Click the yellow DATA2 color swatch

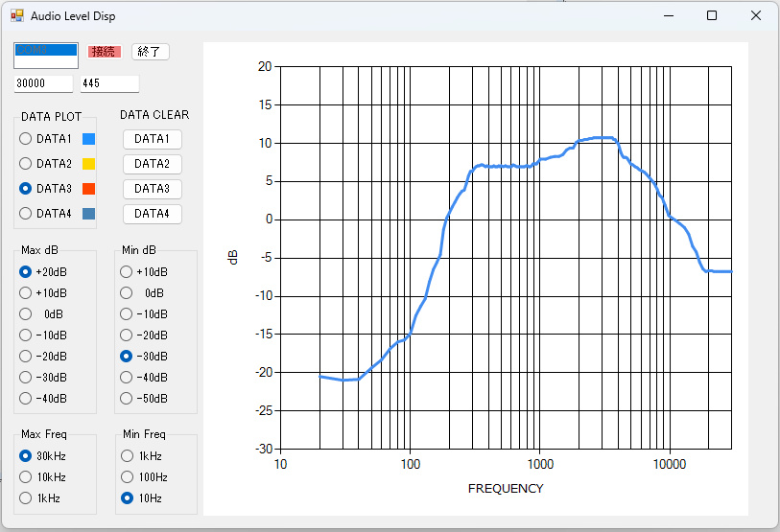click(88, 164)
